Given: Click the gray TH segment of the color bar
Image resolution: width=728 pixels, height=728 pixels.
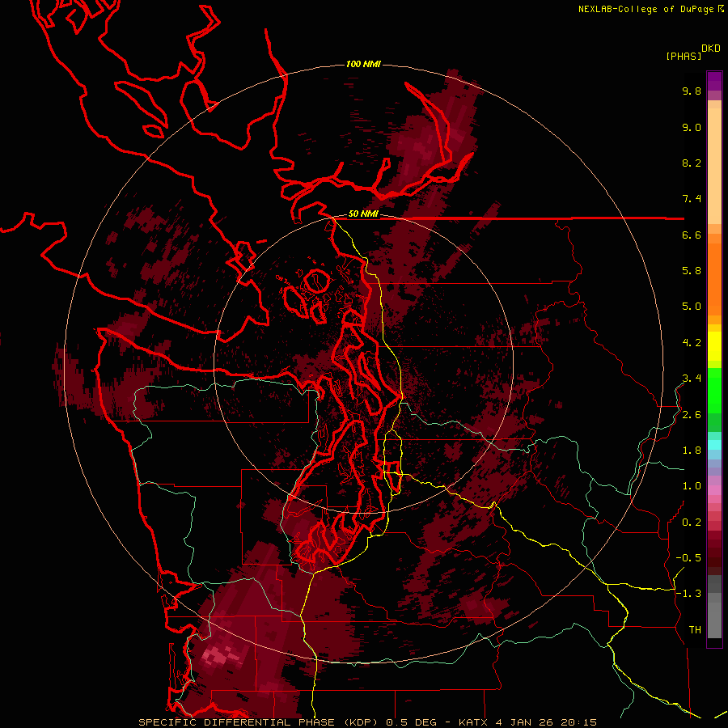Looking at the screenshot, I should (x=714, y=620).
